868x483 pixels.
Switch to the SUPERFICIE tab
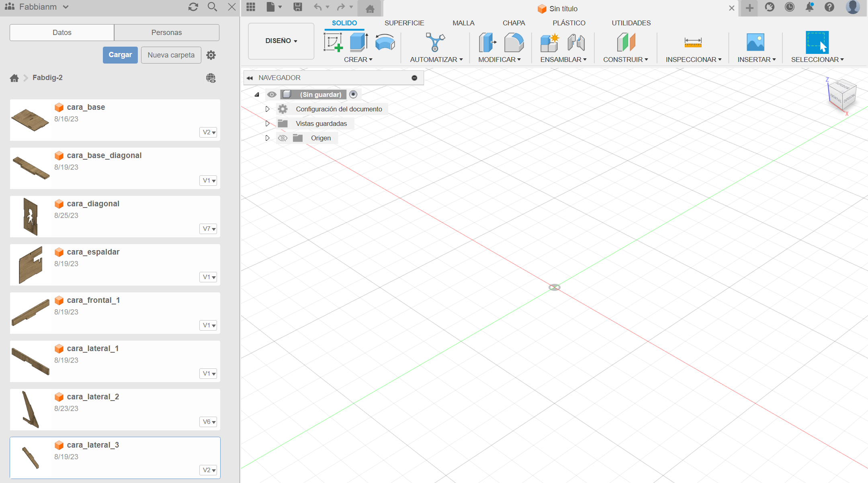click(404, 23)
